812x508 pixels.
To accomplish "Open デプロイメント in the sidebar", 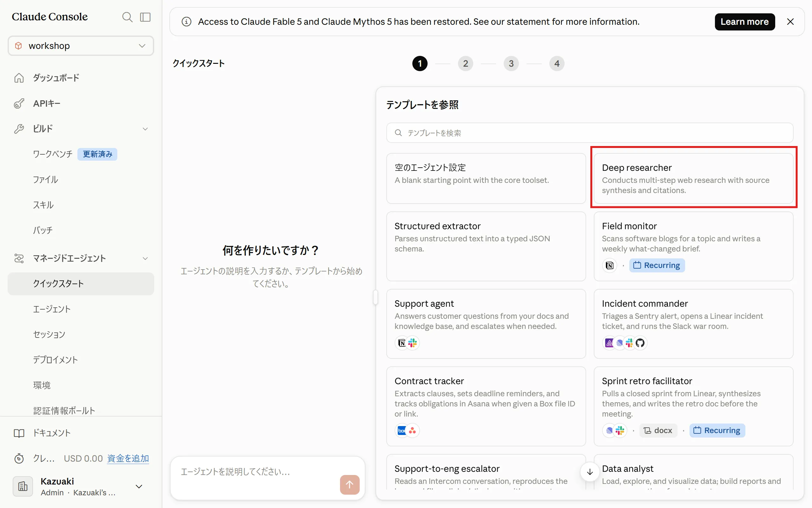I will (x=81, y=360).
